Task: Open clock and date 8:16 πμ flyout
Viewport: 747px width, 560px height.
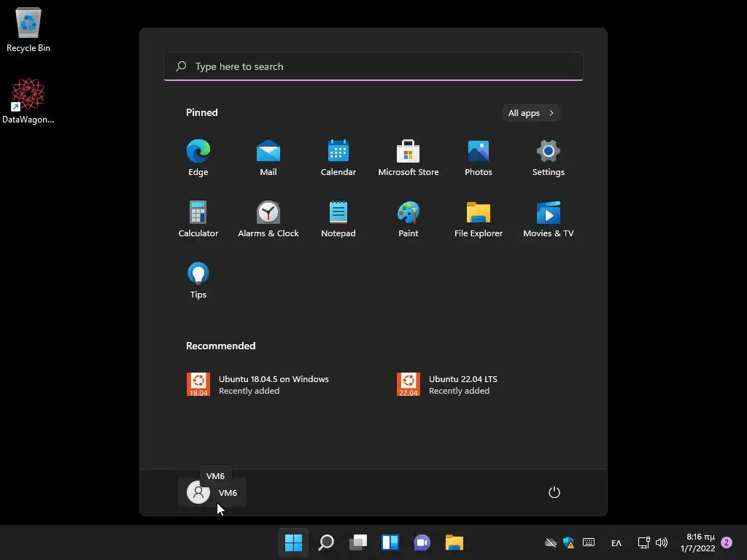Action: point(698,542)
